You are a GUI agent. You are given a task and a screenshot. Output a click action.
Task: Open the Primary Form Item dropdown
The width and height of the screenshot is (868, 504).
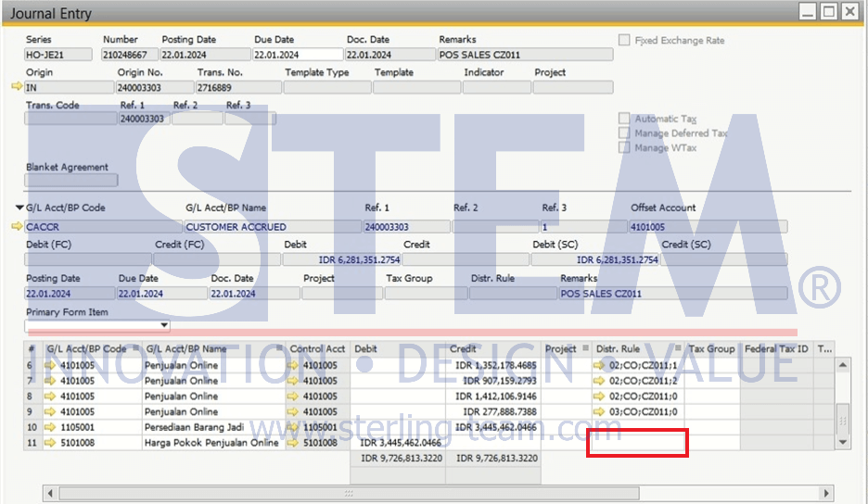point(164,325)
